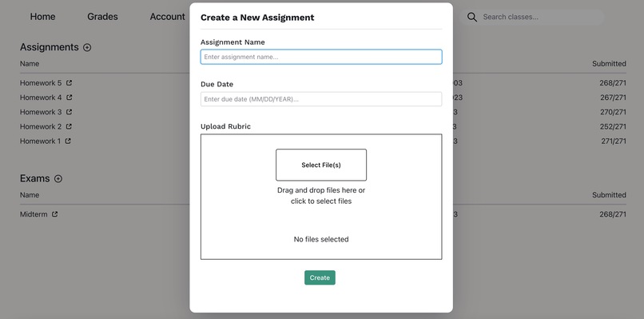Click the Due Date label
This screenshot has height=319, width=644.
coord(217,84)
